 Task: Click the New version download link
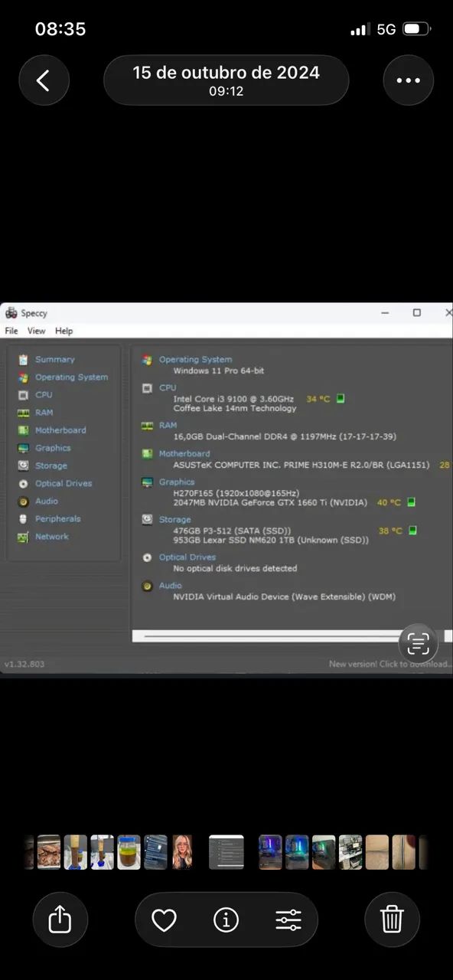coord(390,664)
